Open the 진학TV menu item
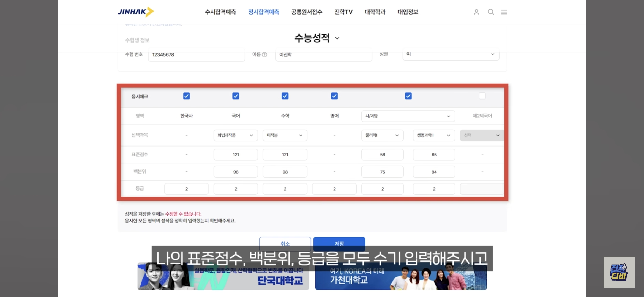Viewport: 644px width, 297px height. 343,12
